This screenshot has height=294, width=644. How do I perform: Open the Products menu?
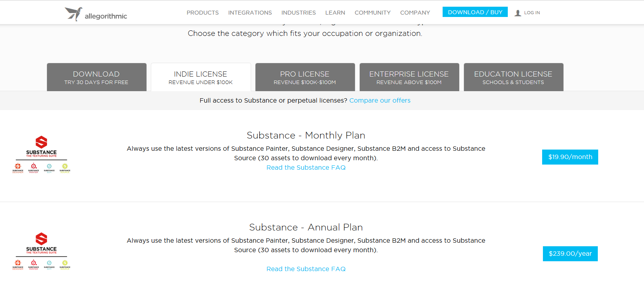click(x=203, y=13)
